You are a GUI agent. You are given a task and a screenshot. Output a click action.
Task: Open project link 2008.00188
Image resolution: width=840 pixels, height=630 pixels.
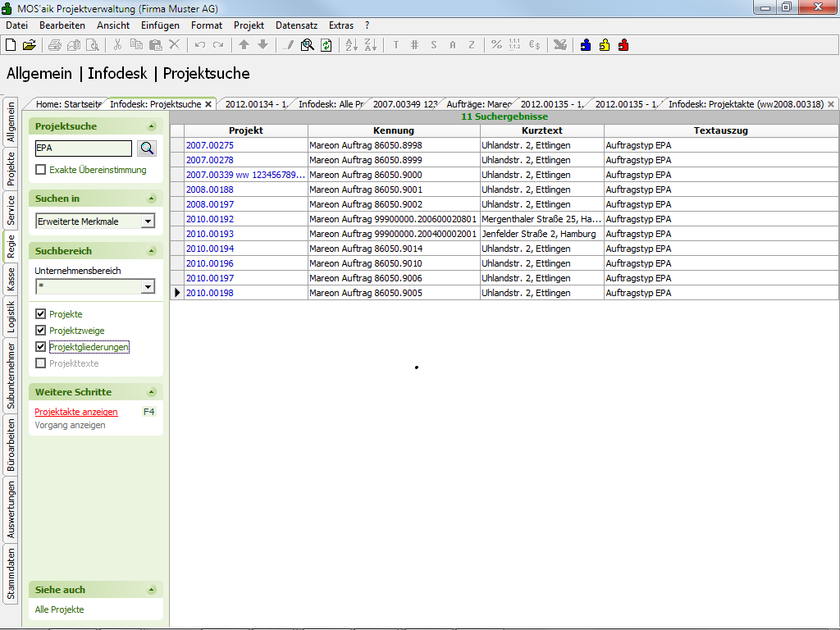[x=209, y=189]
